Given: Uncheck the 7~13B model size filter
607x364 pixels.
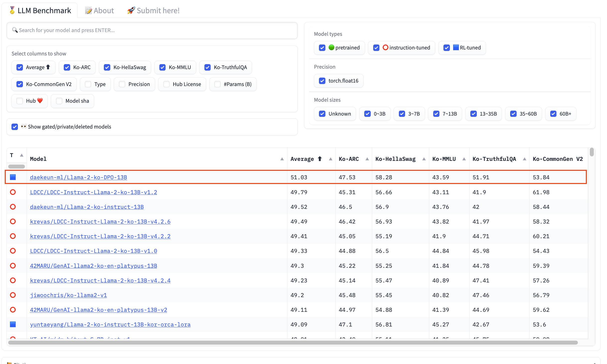Looking at the screenshot, I should click(x=436, y=114).
